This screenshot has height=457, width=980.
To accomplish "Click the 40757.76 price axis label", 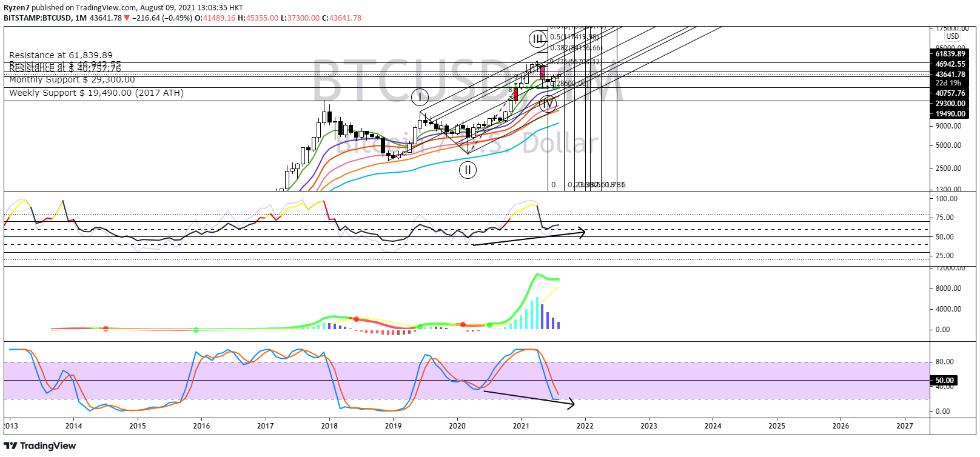I will pyautogui.click(x=950, y=93).
